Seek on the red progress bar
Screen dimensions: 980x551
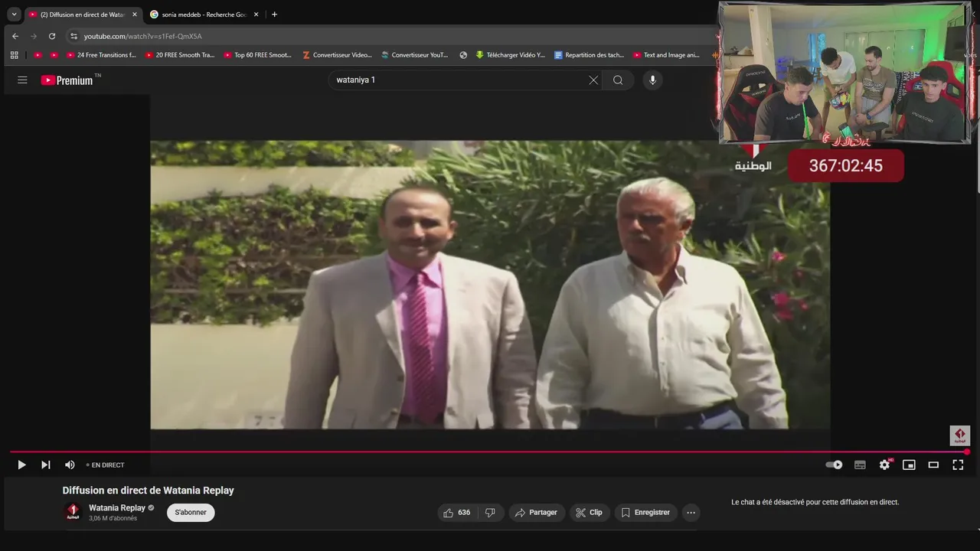tap(490, 452)
